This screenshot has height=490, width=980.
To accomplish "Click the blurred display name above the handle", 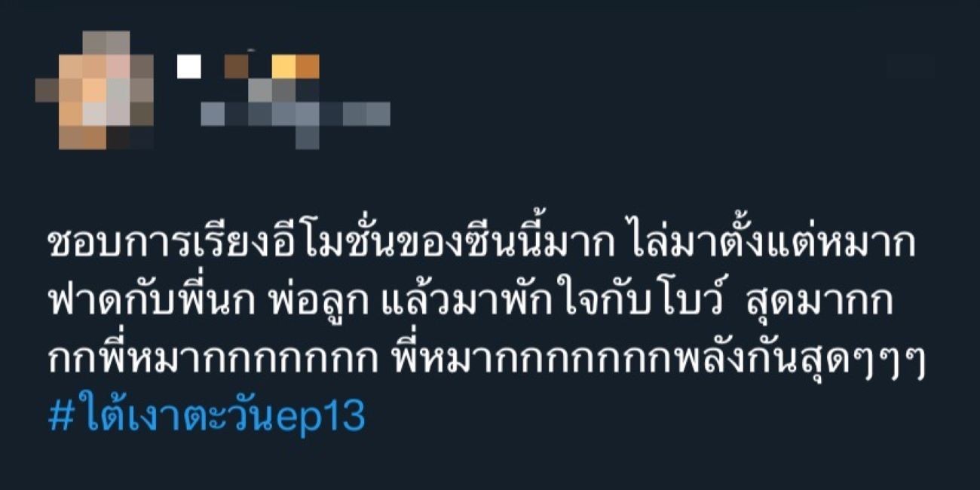I will tap(249, 68).
